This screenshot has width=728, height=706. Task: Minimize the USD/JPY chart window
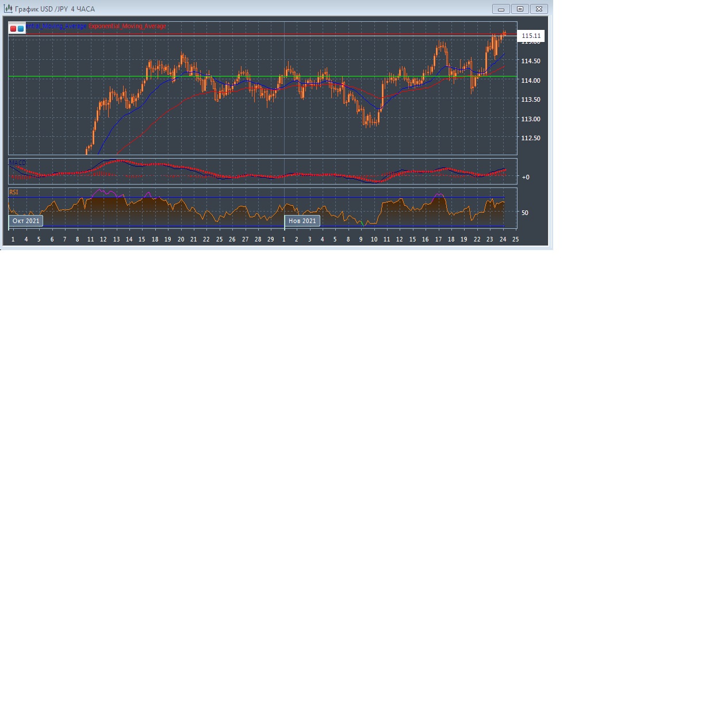(x=501, y=9)
